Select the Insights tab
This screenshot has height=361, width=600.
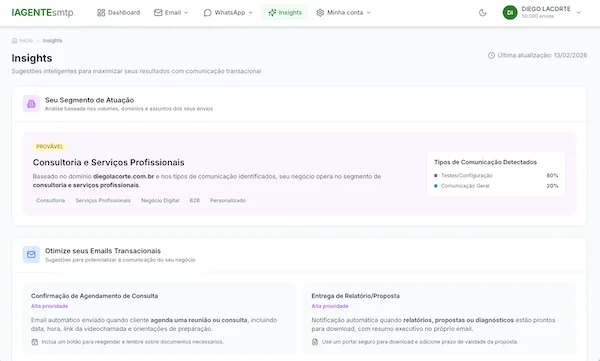285,13
